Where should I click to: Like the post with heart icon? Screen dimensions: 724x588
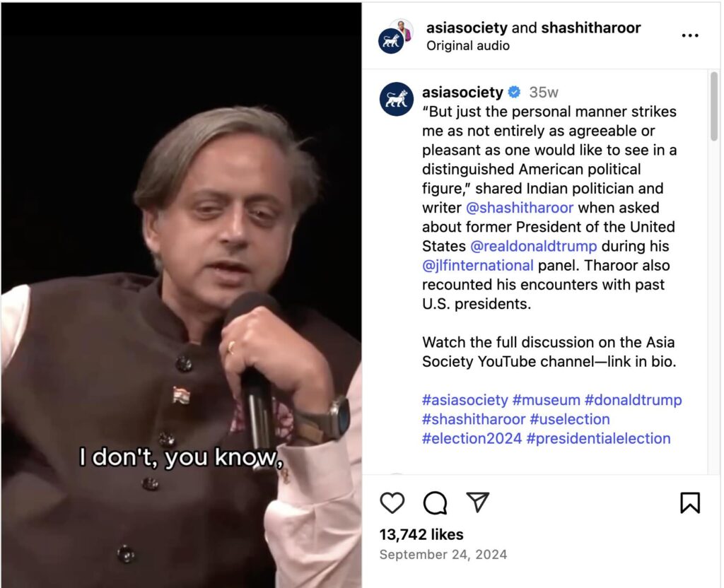pos(392,502)
